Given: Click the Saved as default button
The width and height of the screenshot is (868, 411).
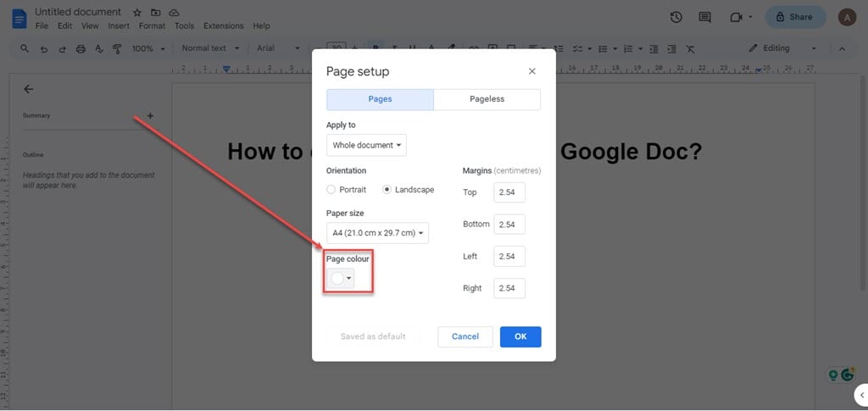Looking at the screenshot, I should [373, 337].
